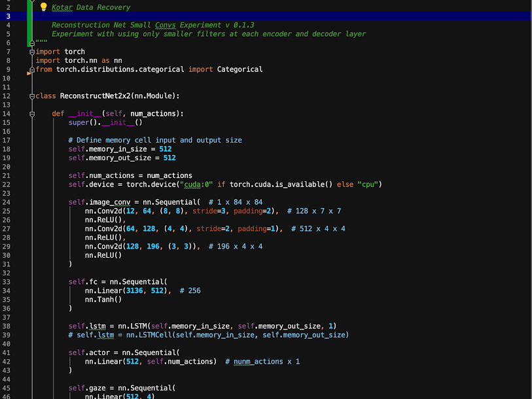Image resolution: width=532 pixels, height=399 pixels.
Task: Click the yellow lightbulb intention icon
Action: coord(43,7)
